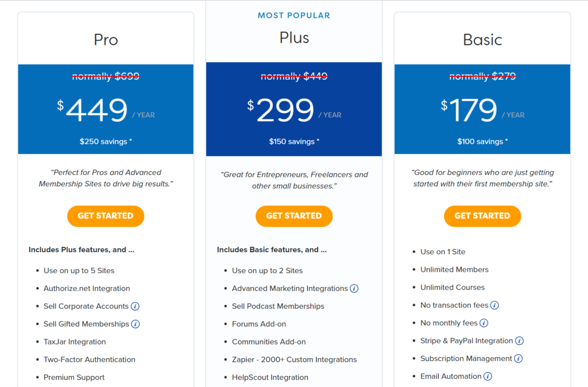
Task: Click info icon beside Sell Gifted Memberships
Action: [x=136, y=324]
